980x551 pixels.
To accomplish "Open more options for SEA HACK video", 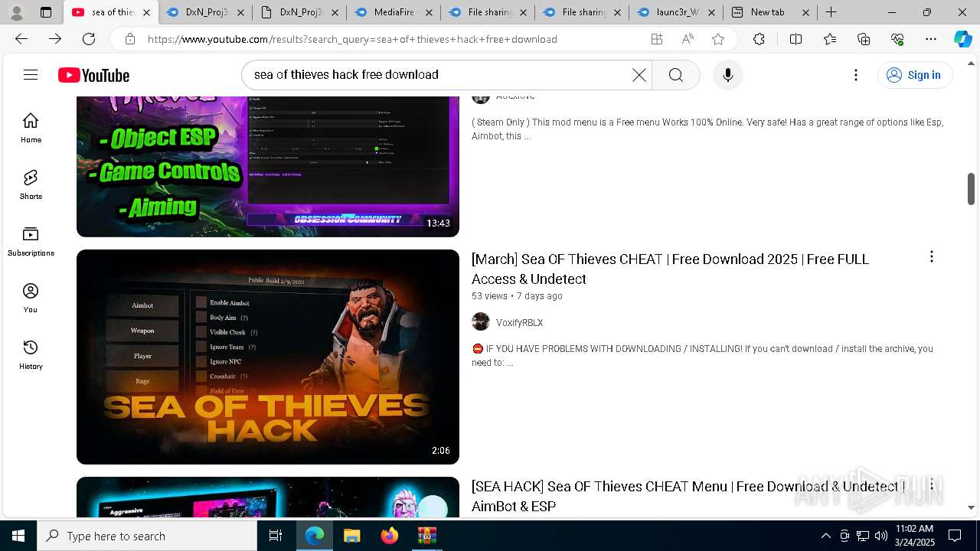I will [931, 485].
